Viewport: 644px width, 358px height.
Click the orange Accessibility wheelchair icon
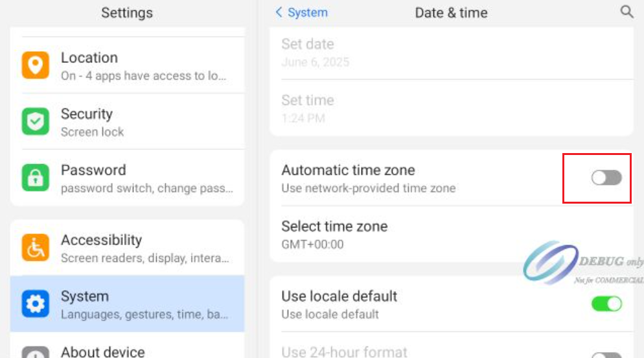tap(36, 248)
